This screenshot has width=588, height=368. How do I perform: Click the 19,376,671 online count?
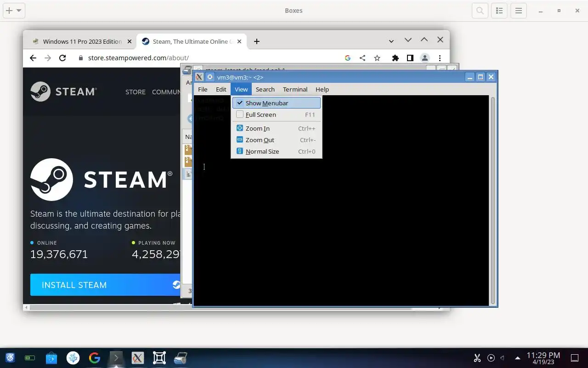tap(59, 254)
